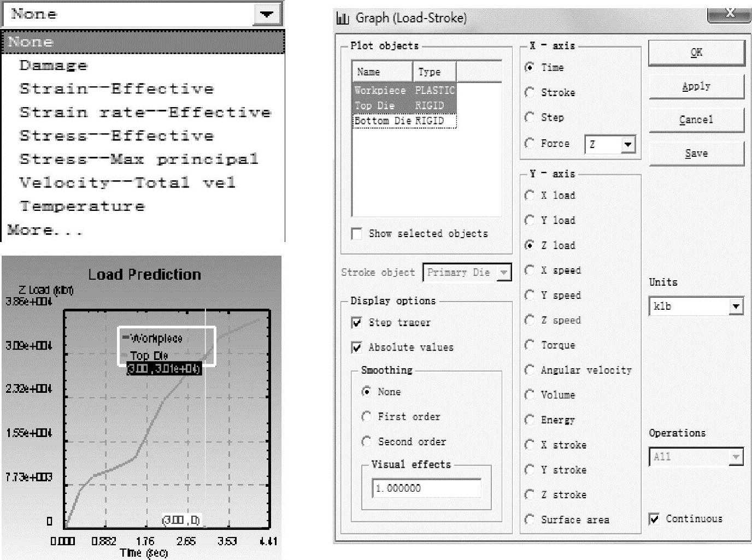This screenshot has width=752, height=560.
Task: Toggle the Absolute values checkbox
Action: pyautogui.click(x=357, y=347)
